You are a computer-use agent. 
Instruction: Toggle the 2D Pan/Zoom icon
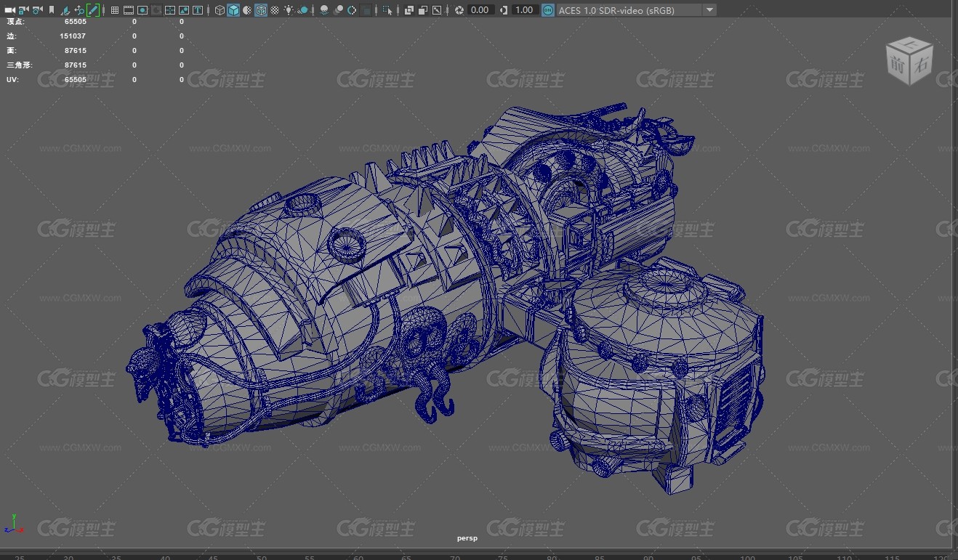(79, 10)
